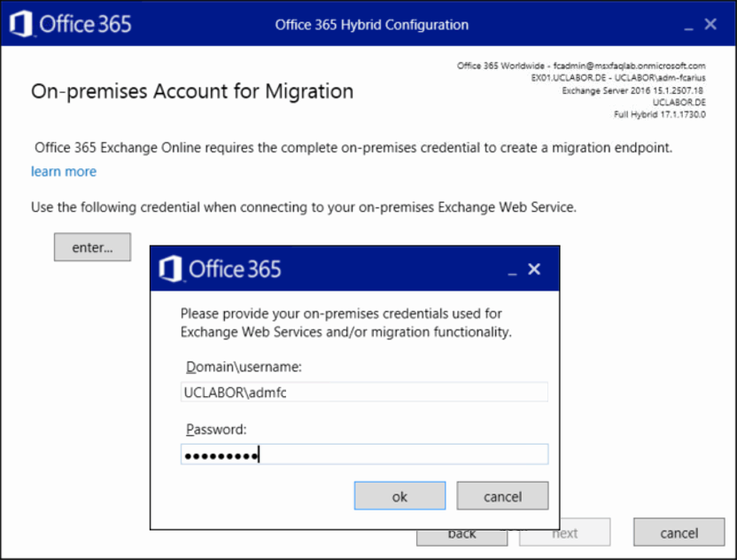
Task: Click the Office 365 logo in main window header
Action: (x=71, y=24)
